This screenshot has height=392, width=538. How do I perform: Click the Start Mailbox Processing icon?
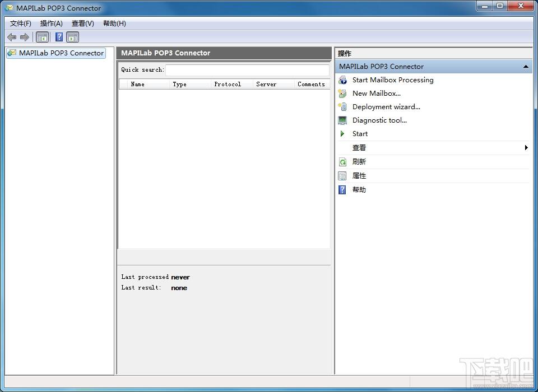342,80
